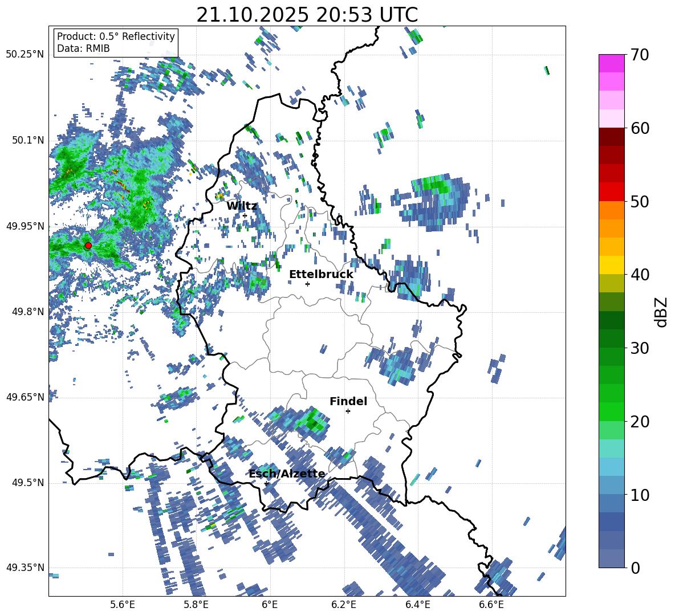Click the orange swatch just above 50
Viewport: 675px width, 616px height.
pyautogui.click(x=611, y=210)
